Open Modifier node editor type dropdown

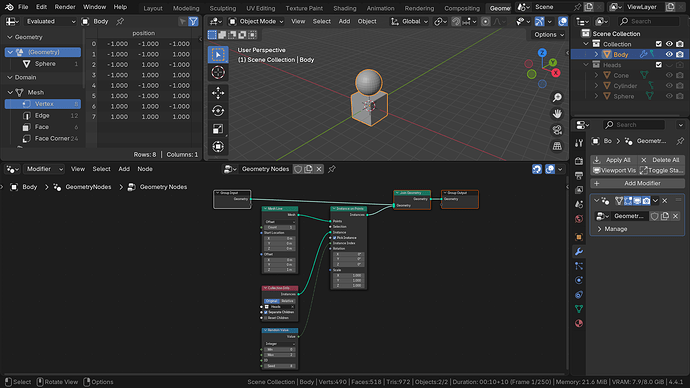[x=44, y=169]
